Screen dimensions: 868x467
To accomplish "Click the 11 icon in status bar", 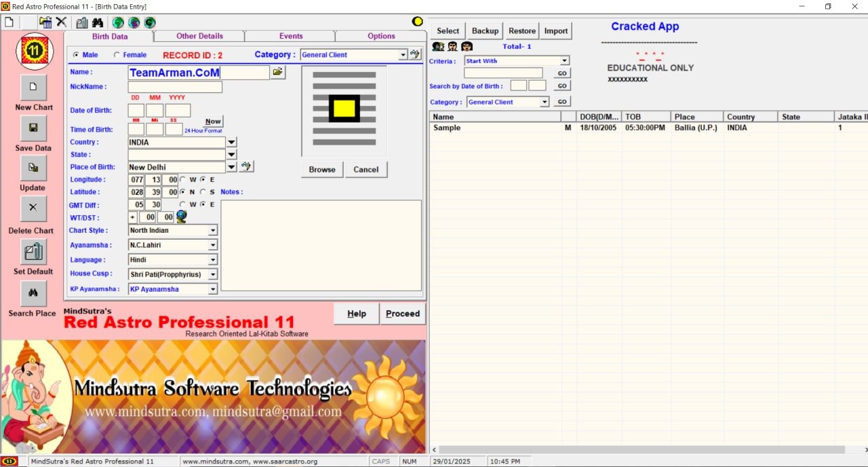I will pyautogui.click(x=9, y=461).
